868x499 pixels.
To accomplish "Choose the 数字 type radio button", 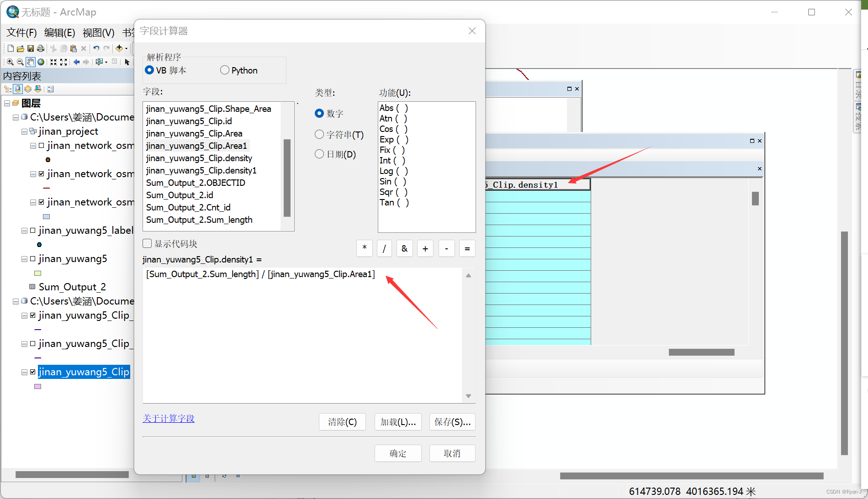I will (319, 113).
